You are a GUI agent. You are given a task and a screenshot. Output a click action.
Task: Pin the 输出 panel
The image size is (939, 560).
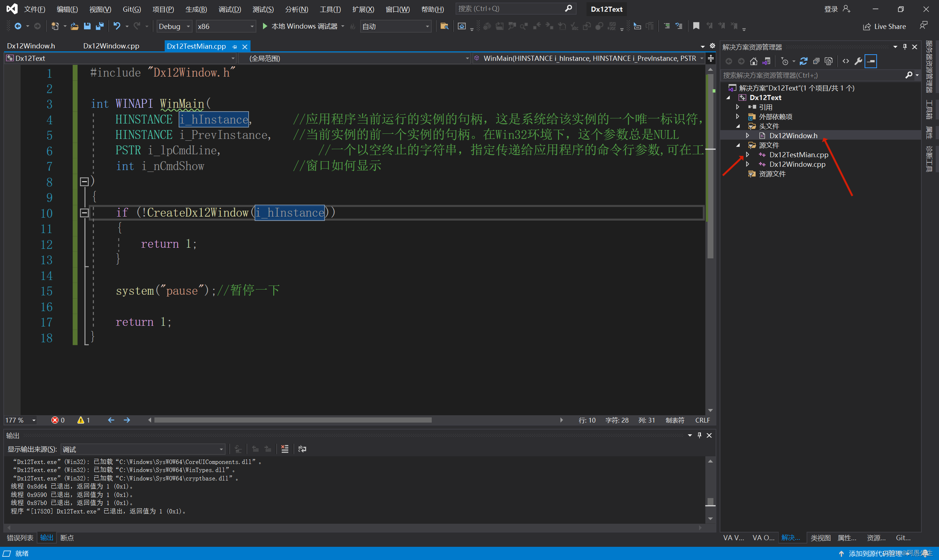point(699,435)
